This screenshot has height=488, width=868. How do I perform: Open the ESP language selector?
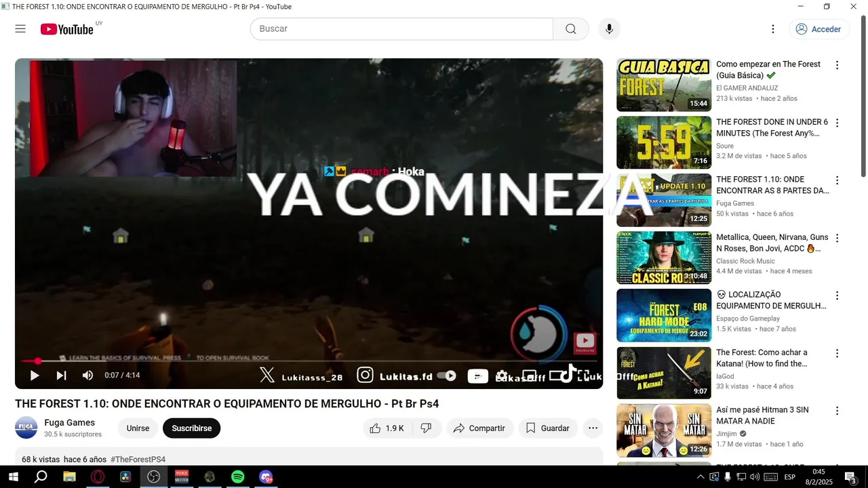point(790,477)
